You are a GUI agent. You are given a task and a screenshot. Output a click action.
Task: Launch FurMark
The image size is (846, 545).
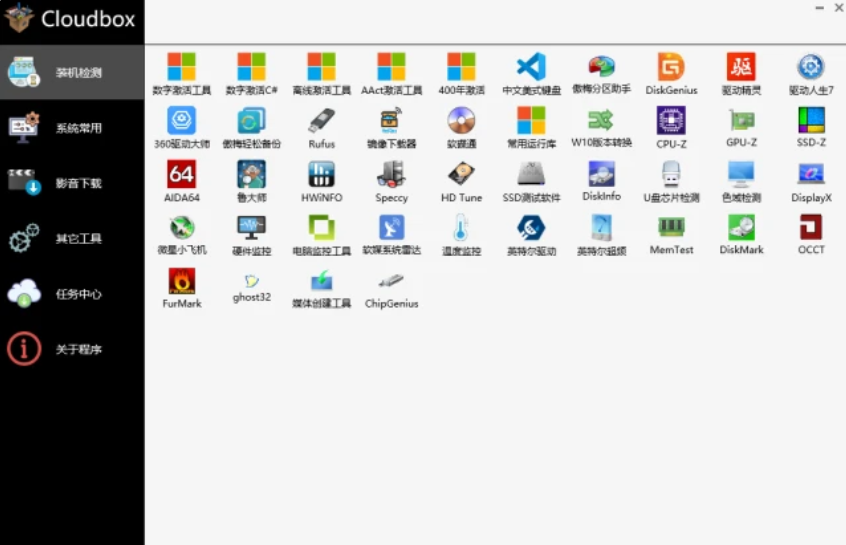181,288
